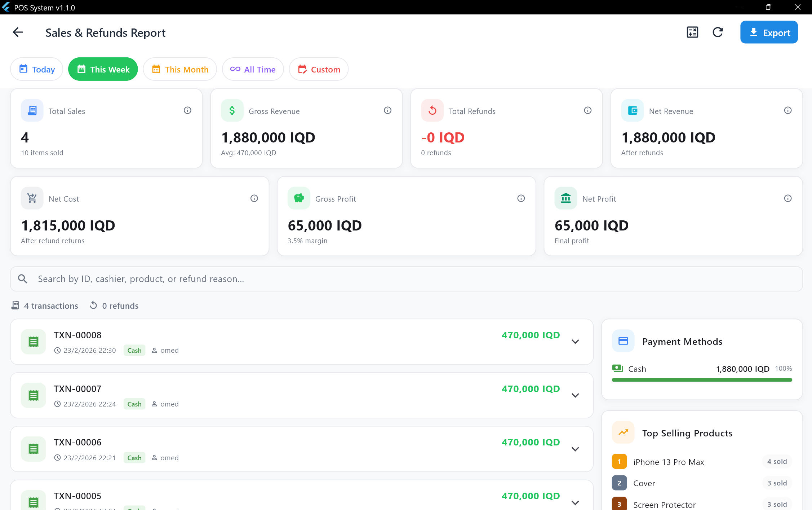812x510 pixels.
Task: Expand transaction TXN-00006 row
Action: [x=575, y=449]
